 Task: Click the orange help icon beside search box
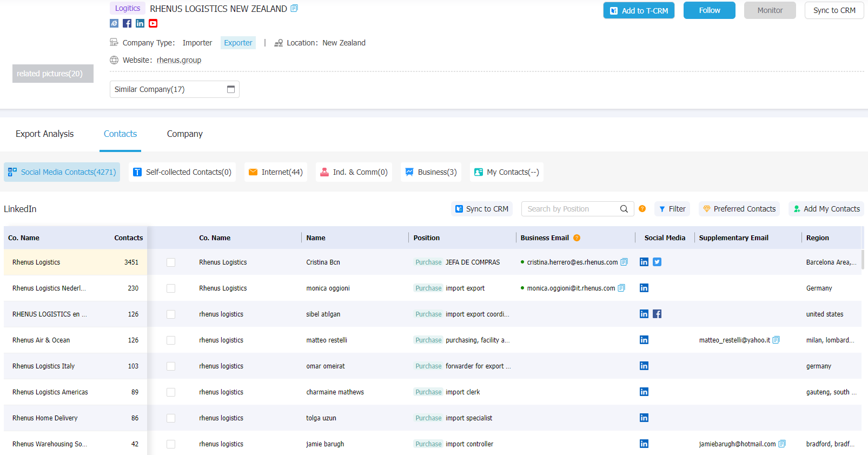642,209
